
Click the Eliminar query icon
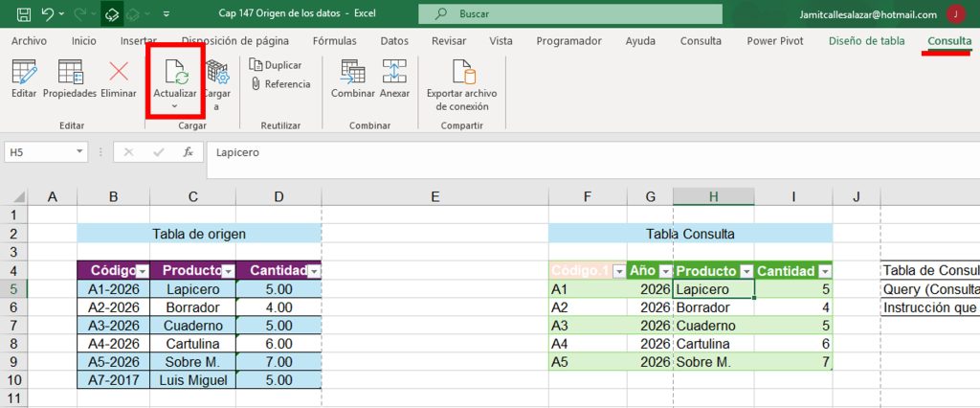[x=118, y=72]
